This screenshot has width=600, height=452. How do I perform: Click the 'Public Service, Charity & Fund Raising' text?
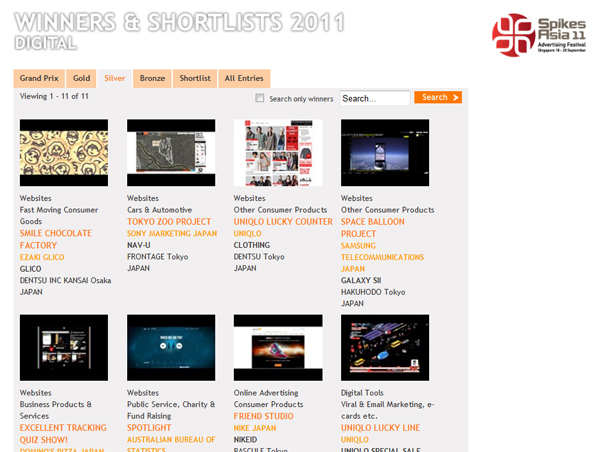click(x=171, y=410)
